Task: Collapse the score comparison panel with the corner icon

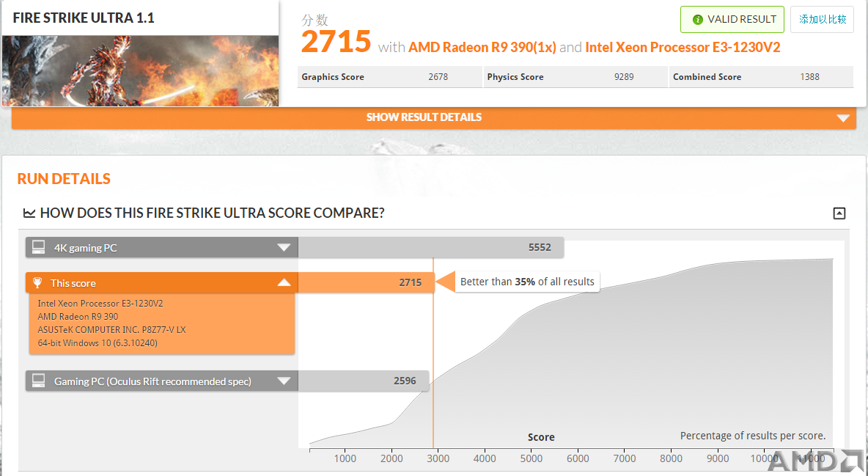Action: click(839, 213)
